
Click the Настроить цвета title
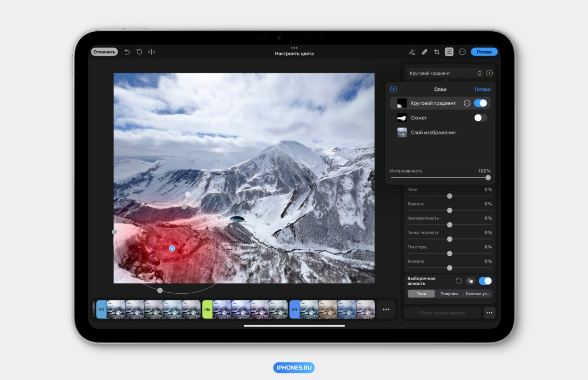click(x=294, y=54)
